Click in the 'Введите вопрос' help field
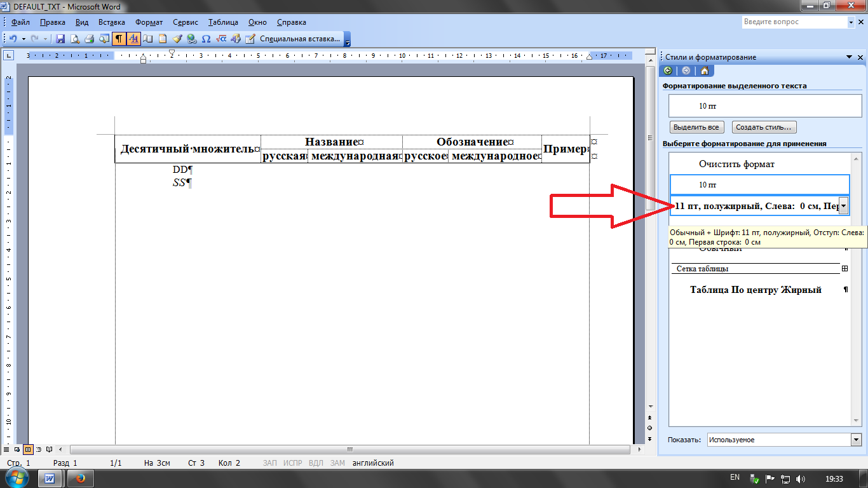Viewport: 868px width, 488px height. pyautogui.click(x=794, y=22)
